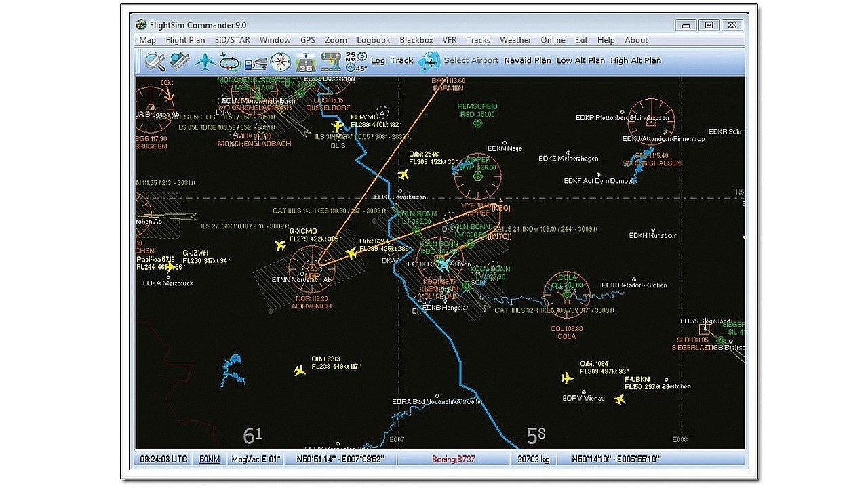
Task: Click the EDRV Wienau airport label
Action: pyautogui.click(x=583, y=398)
